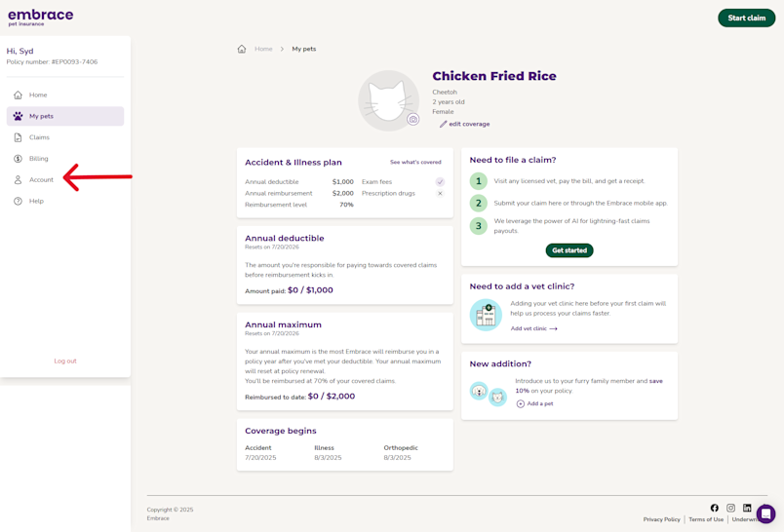
Task: Click the New addition? heading
Action: (x=500, y=363)
